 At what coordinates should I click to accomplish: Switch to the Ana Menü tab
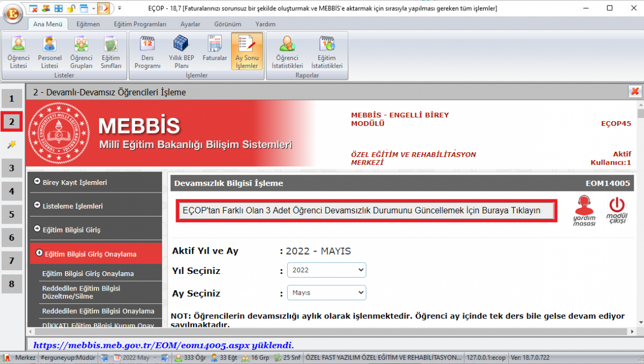click(48, 24)
